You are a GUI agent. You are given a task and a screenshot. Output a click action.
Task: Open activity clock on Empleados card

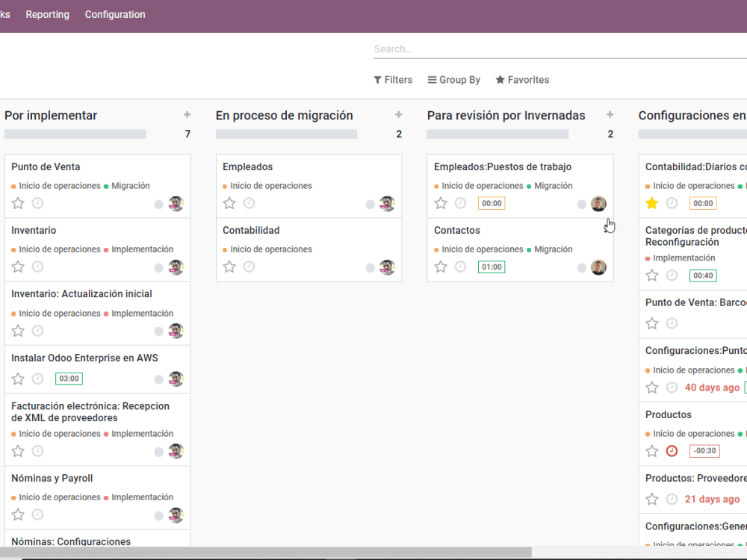point(249,203)
